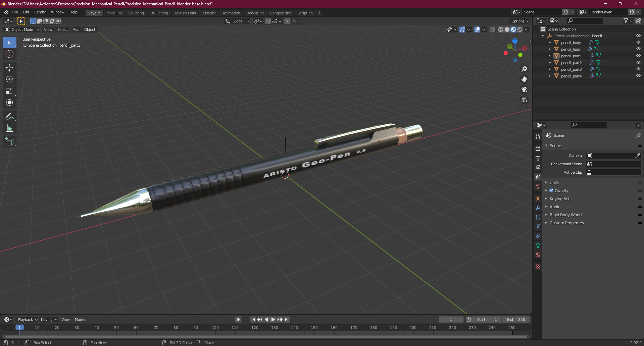
Task: Open the View Layer properties tab
Action: coord(538,167)
